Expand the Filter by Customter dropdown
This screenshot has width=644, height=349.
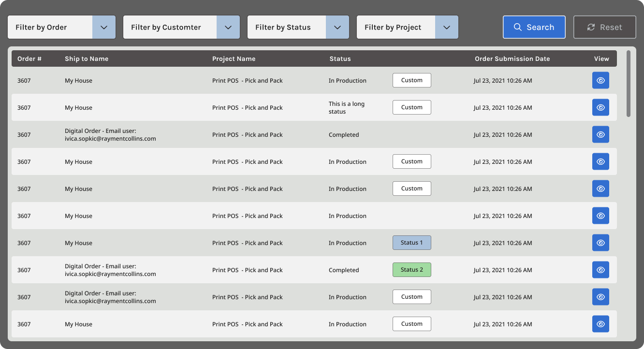click(181, 27)
